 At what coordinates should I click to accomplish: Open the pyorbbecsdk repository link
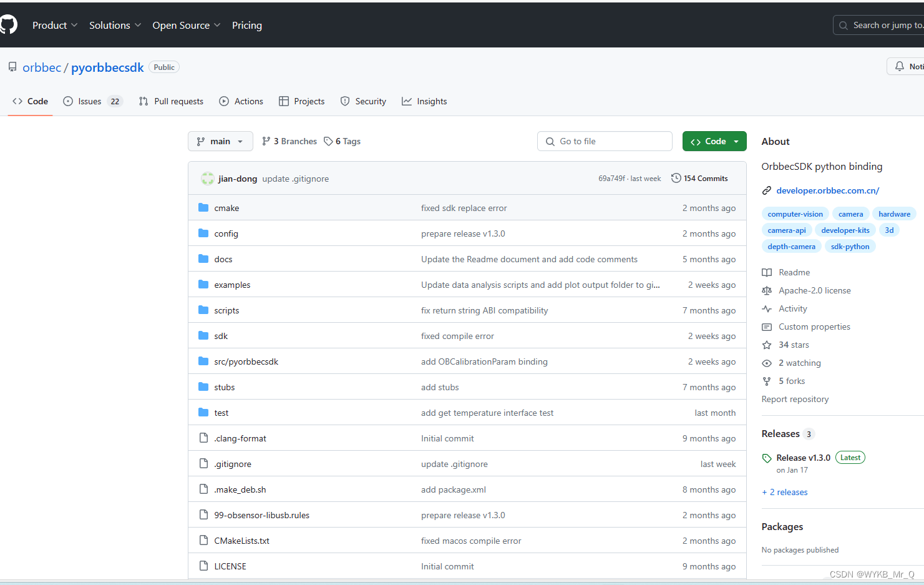(107, 67)
